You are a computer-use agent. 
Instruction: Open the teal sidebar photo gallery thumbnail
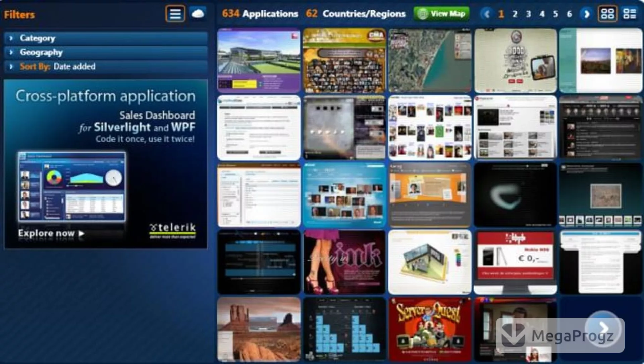click(x=601, y=60)
